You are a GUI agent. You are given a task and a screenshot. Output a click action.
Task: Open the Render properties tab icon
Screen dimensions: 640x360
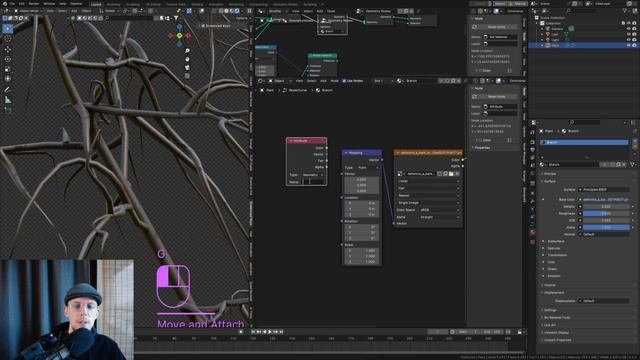pos(532,142)
